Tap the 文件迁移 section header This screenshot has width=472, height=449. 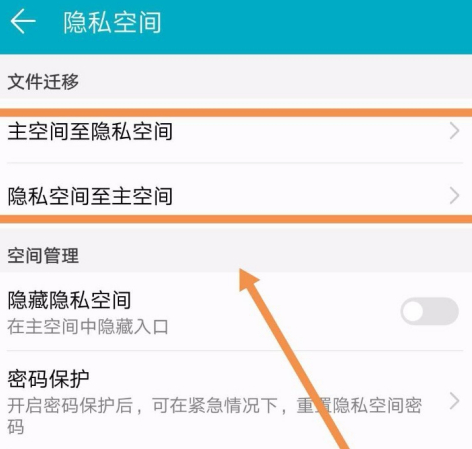[x=43, y=82]
